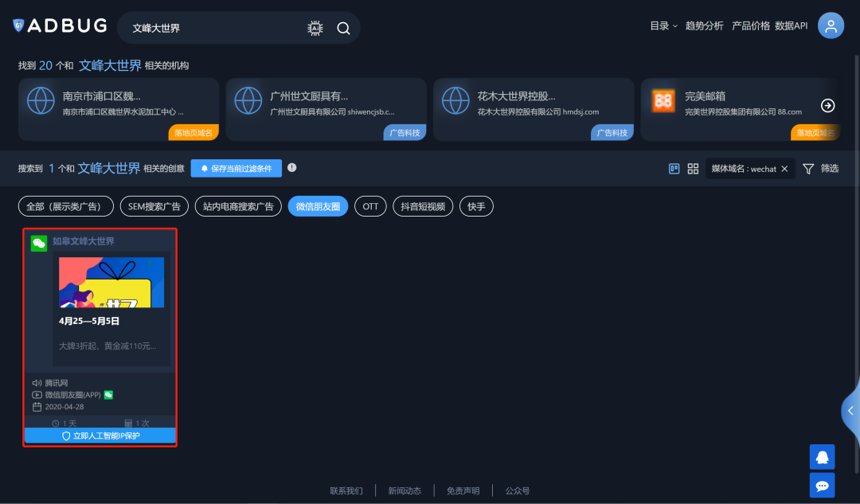Select the SEM搜索广告 tab
This screenshot has height=504, width=860.
tap(154, 206)
